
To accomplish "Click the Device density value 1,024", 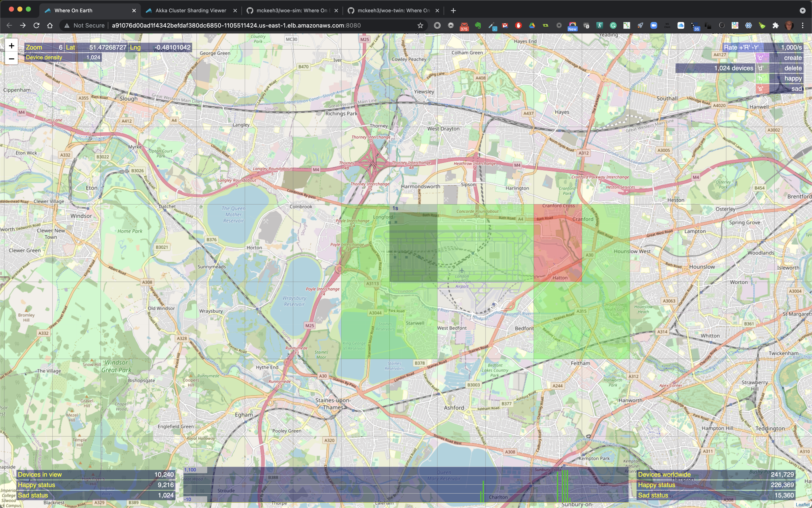I will [93, 57].
